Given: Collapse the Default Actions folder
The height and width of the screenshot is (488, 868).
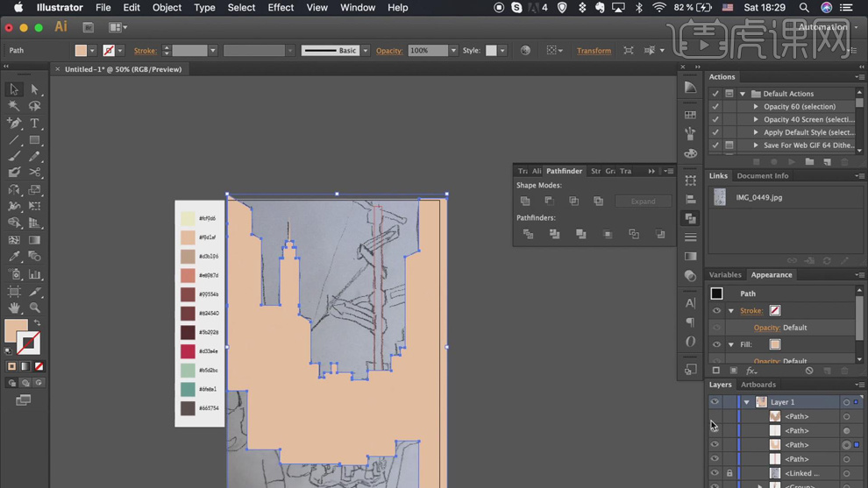Looking at the screenshot, I should pos(743,94).
